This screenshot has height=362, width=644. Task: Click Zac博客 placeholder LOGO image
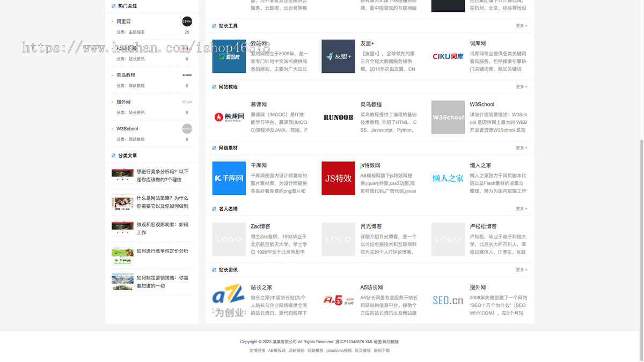click(x=229, y=239)
